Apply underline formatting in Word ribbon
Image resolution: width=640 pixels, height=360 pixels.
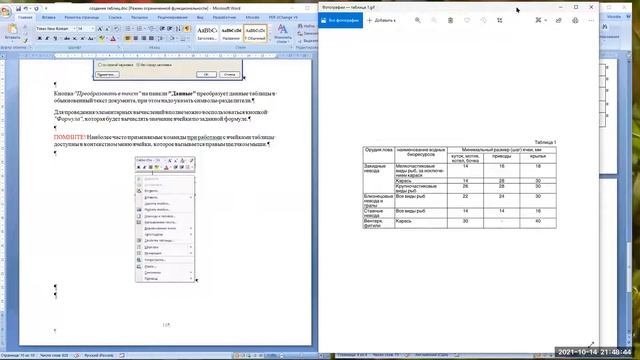55,38
